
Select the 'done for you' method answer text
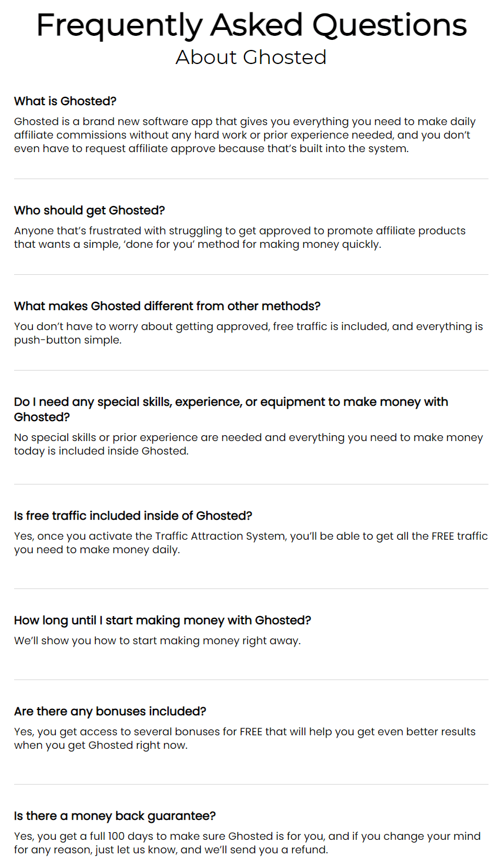pyautogui.click(x=240, y=237)
